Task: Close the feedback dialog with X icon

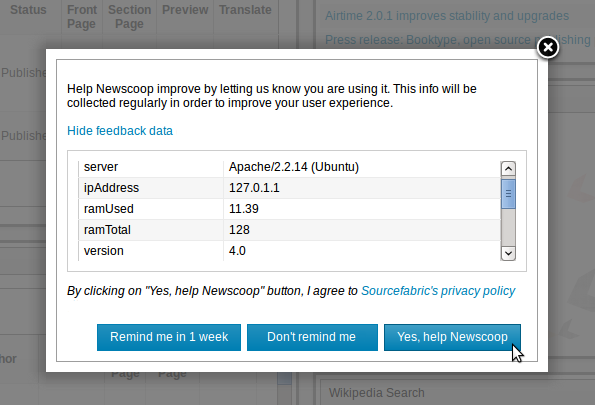Action: pyautogui.click(x=548, y=48)
